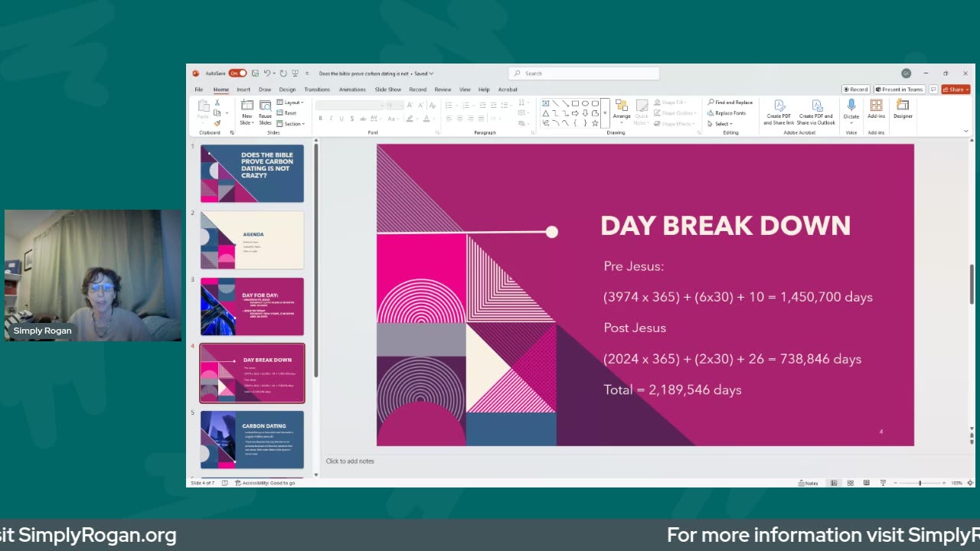The height and width of the screenshot is (551, 980).
Task: Open the Select dropdown in Editing
Action: point(720,124)
